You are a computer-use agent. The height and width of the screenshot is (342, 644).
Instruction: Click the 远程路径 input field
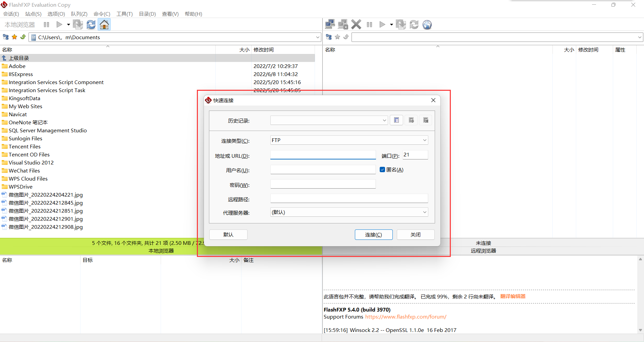pyautogui.click(x=349, y=198)
